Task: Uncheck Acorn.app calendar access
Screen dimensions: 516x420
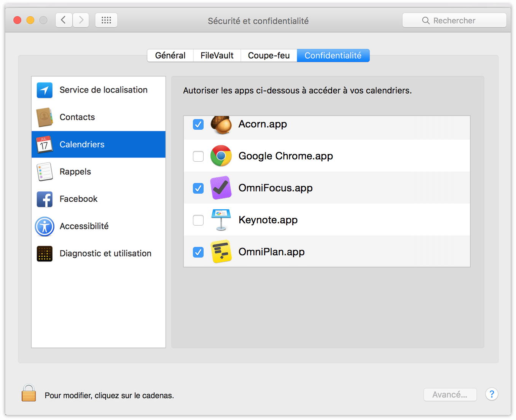Action: 198,124
